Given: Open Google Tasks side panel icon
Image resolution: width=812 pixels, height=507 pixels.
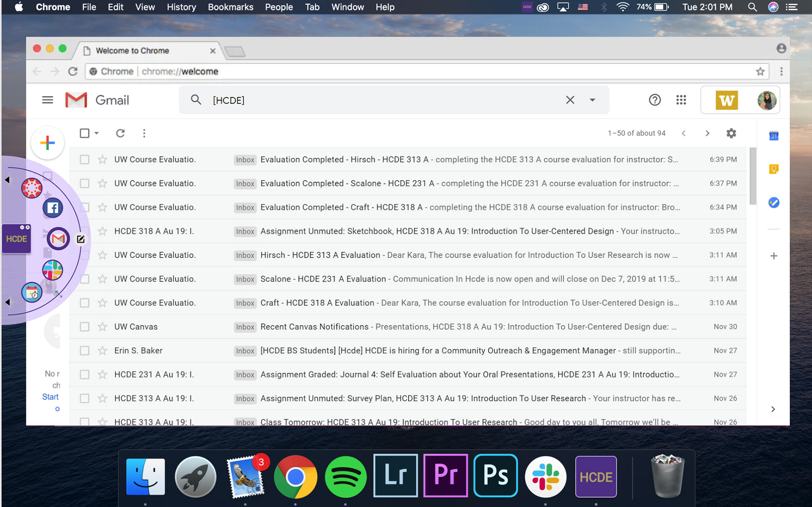Looking at the screenshot, I should (x=774, y=203).
